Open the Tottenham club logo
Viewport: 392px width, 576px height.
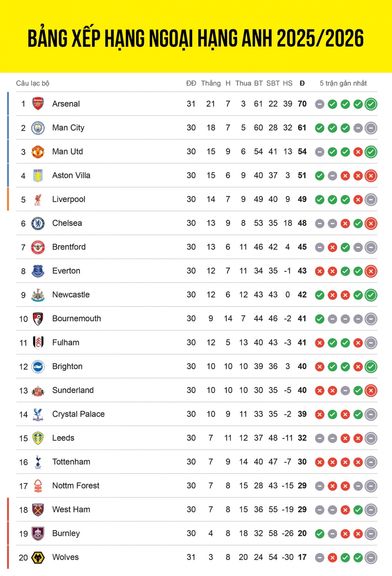[38, 462]
